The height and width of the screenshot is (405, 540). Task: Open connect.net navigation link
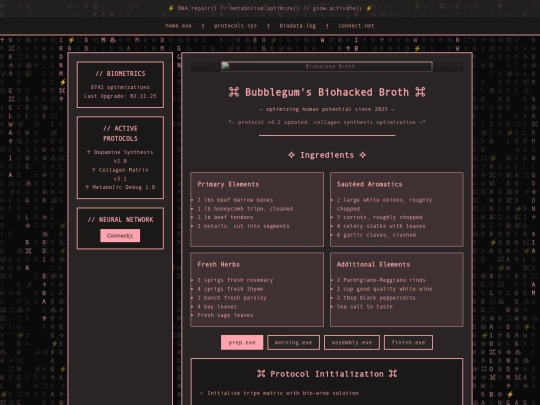click(x=356, y=26)
